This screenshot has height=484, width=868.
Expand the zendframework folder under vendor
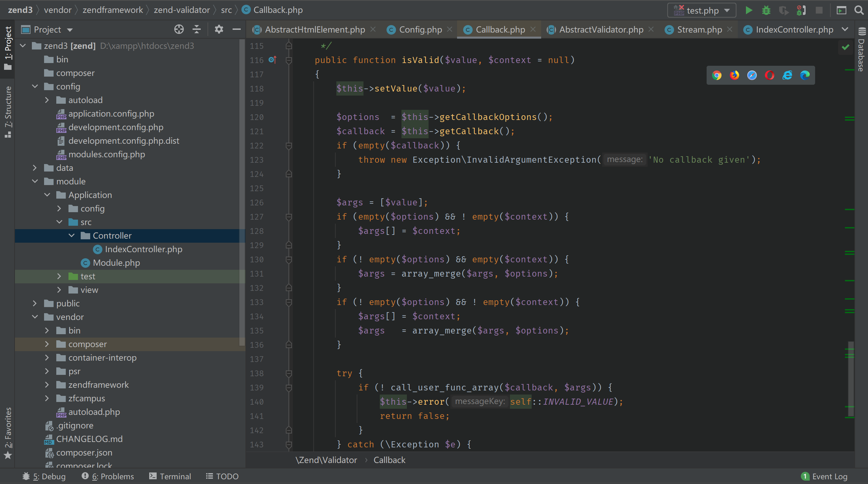[x=47, y=385]
